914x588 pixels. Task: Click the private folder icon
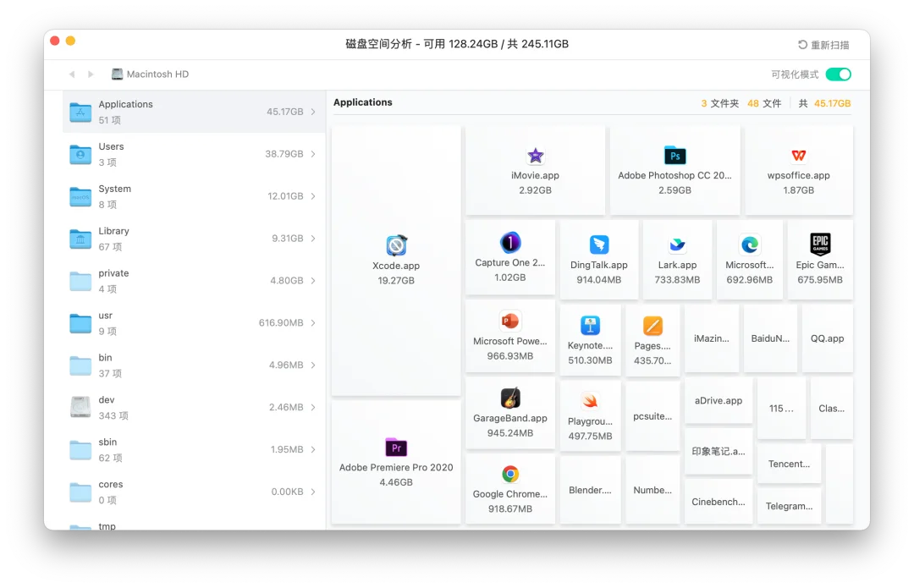tap(80, 281)
